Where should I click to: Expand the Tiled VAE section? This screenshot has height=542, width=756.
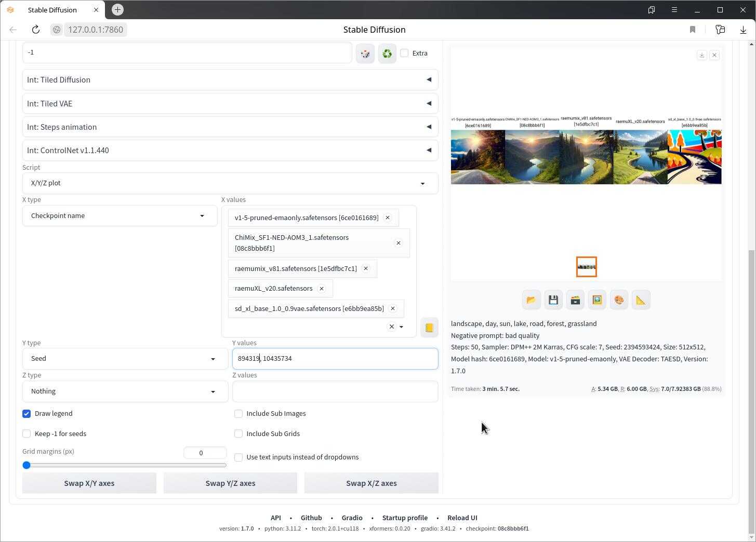coord(230,103)
